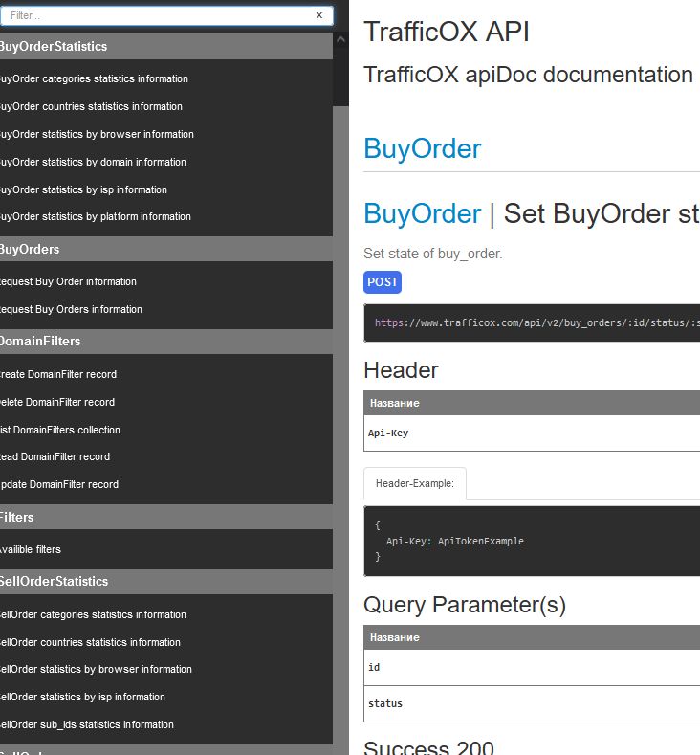Jump to the BuyOrderStatistics sidebar section header
The height and width of the screenshot is (755, 700).
point(54,47)
